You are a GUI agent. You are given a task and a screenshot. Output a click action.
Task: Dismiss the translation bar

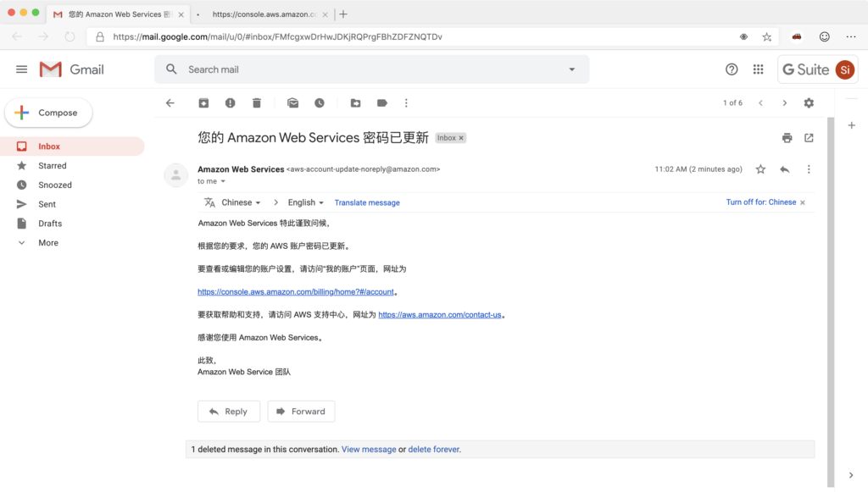point(803,203)
